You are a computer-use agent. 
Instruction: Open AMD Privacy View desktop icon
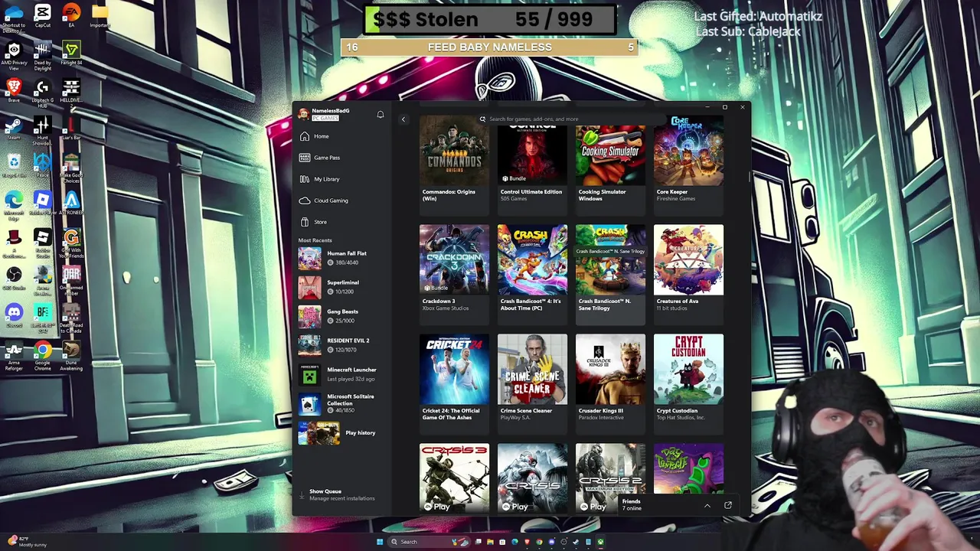pos(14,56)
